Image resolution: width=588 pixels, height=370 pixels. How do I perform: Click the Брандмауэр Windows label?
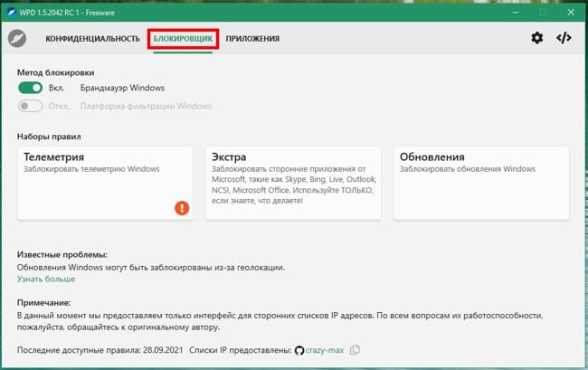[122, 88]
